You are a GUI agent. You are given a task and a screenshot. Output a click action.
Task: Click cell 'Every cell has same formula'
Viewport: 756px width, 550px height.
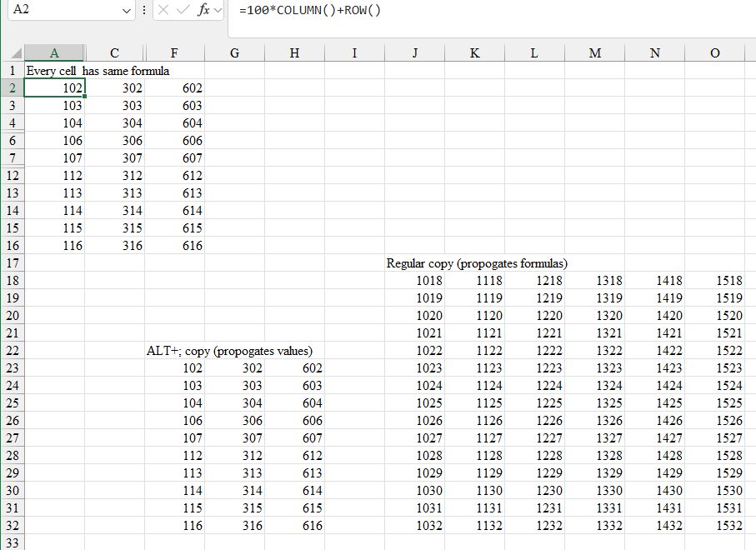point(98,71)
